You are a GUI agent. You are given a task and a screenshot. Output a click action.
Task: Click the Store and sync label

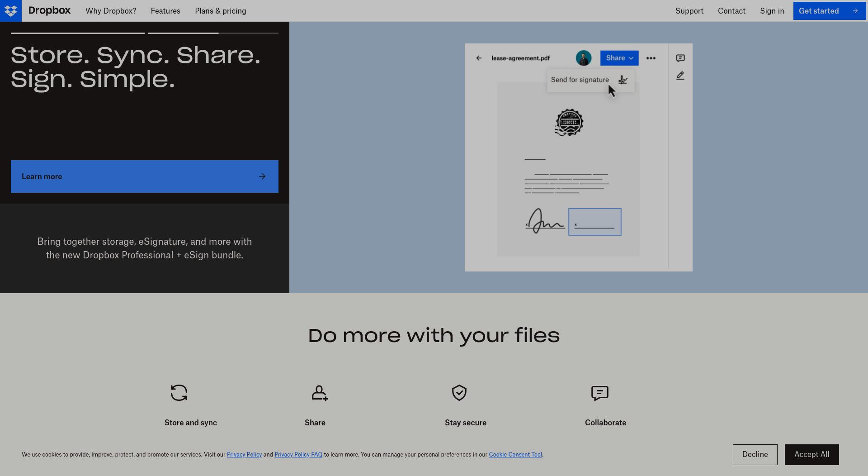191,423
